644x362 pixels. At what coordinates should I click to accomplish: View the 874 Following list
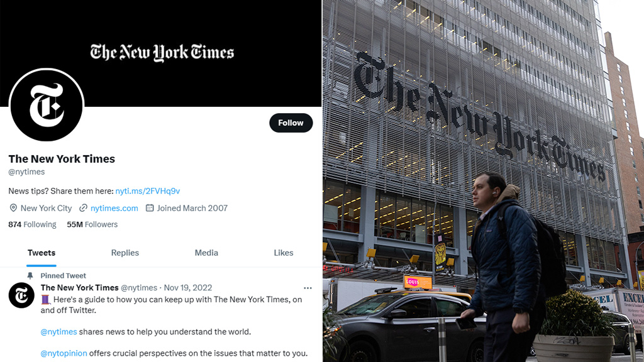pos(33,224)
